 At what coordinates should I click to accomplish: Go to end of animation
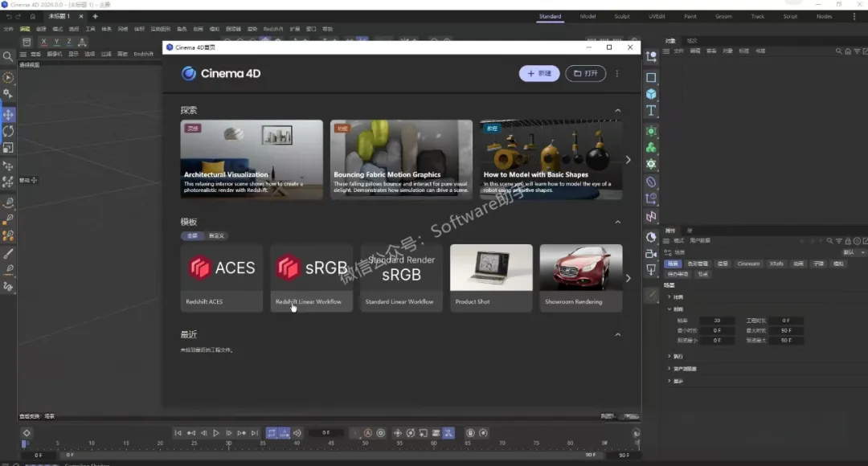pyautogui.click(x=255, y=433)
